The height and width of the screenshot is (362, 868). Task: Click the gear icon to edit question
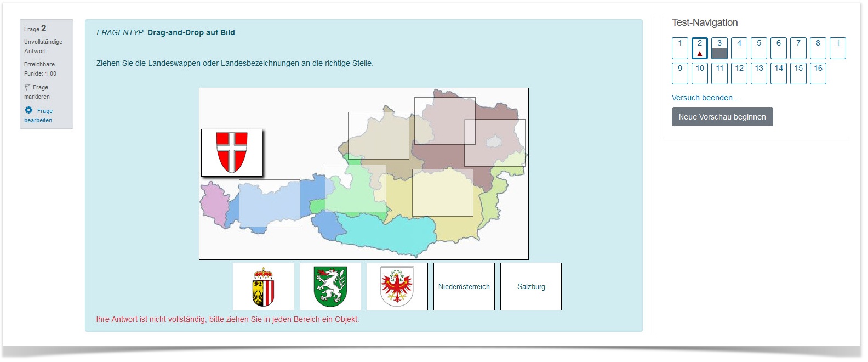tap(28, 110)
